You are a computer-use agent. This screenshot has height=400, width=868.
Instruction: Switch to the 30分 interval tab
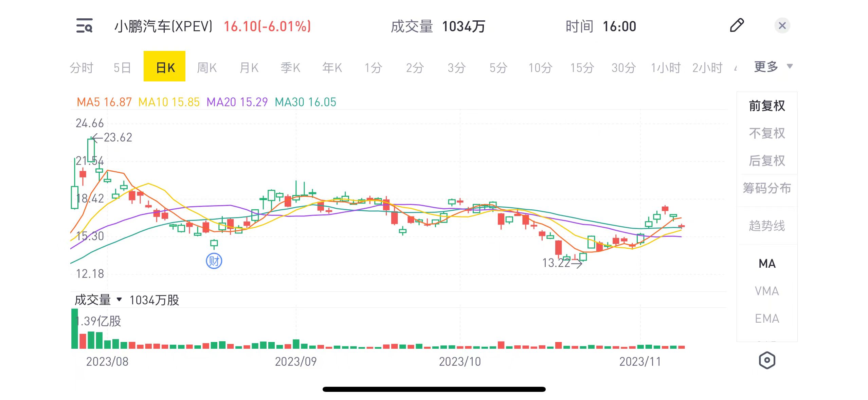tap(623, 68)
